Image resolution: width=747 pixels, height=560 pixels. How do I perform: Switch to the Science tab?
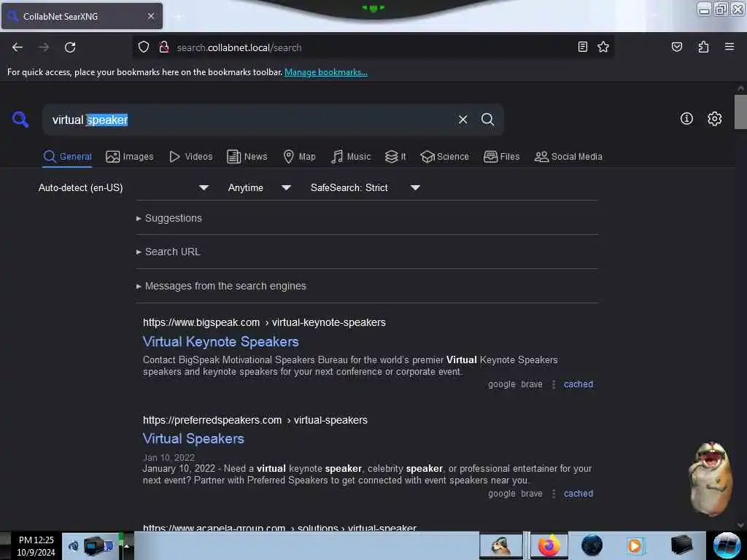pos(444,157)
